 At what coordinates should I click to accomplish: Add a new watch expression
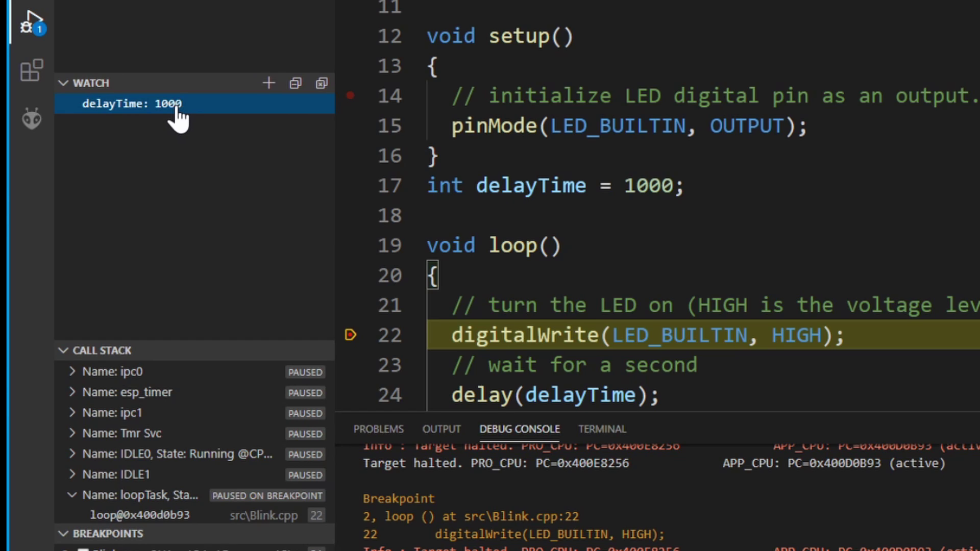click(268, 83)
